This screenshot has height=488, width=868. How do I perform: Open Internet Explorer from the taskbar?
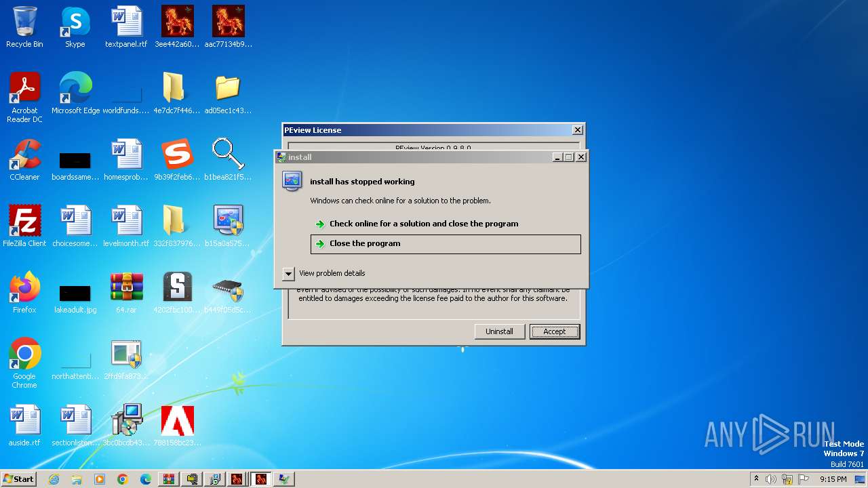pyautogui.click(x=54, y=479)
